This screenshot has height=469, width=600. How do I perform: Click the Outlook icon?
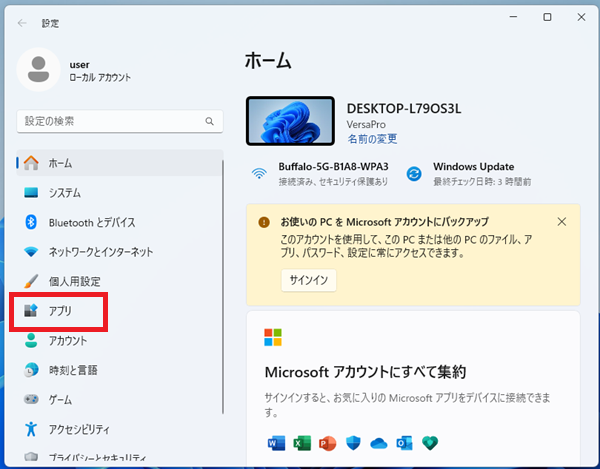(404, 443)
